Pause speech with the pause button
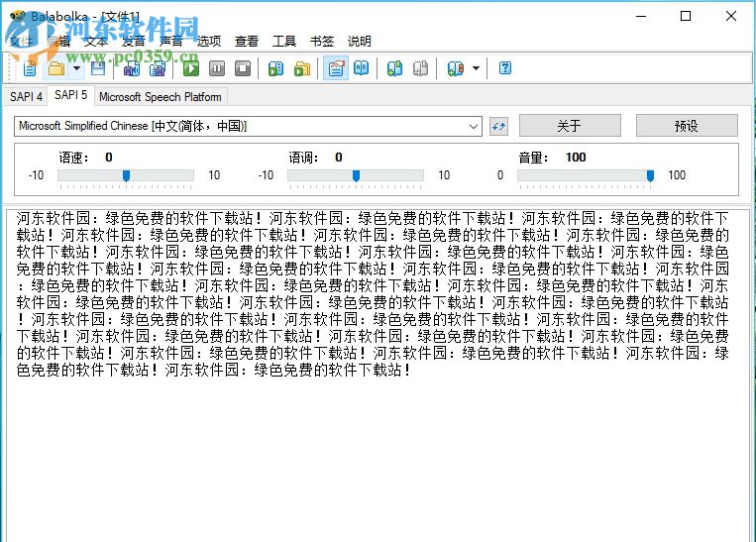The height and width of the screenshot is (542, 756). 217,68
